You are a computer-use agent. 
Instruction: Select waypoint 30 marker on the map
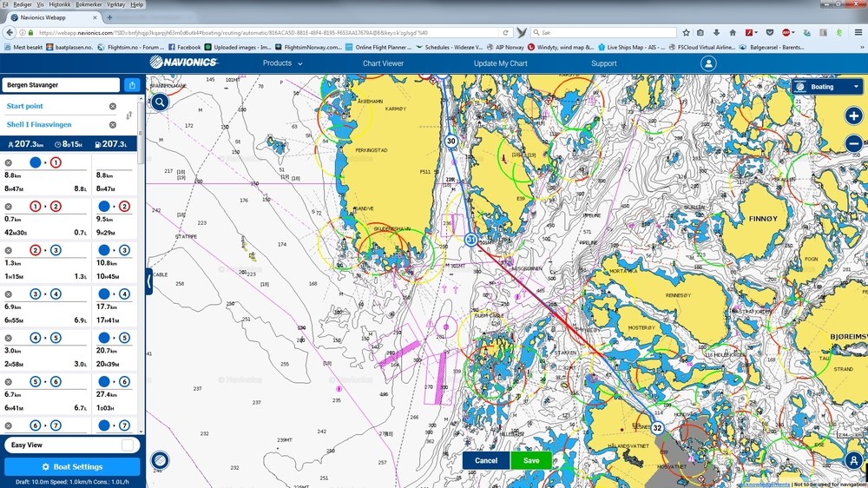pos(451,141)
